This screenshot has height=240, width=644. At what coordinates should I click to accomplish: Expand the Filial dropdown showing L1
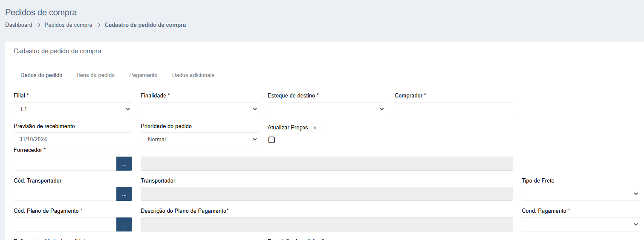pyautogui.click(x=72, y=109)
